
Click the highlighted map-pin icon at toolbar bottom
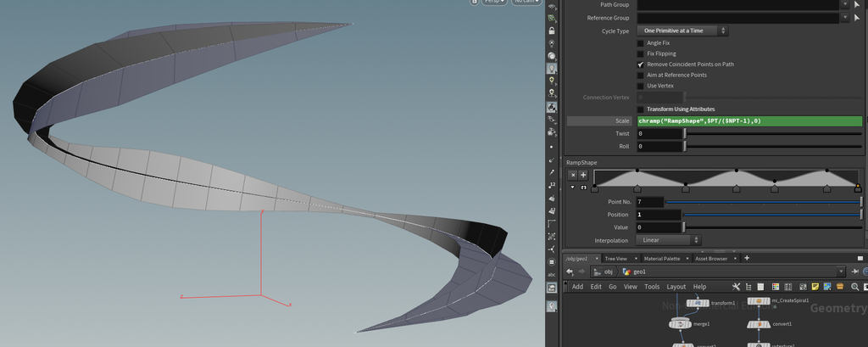551,306
